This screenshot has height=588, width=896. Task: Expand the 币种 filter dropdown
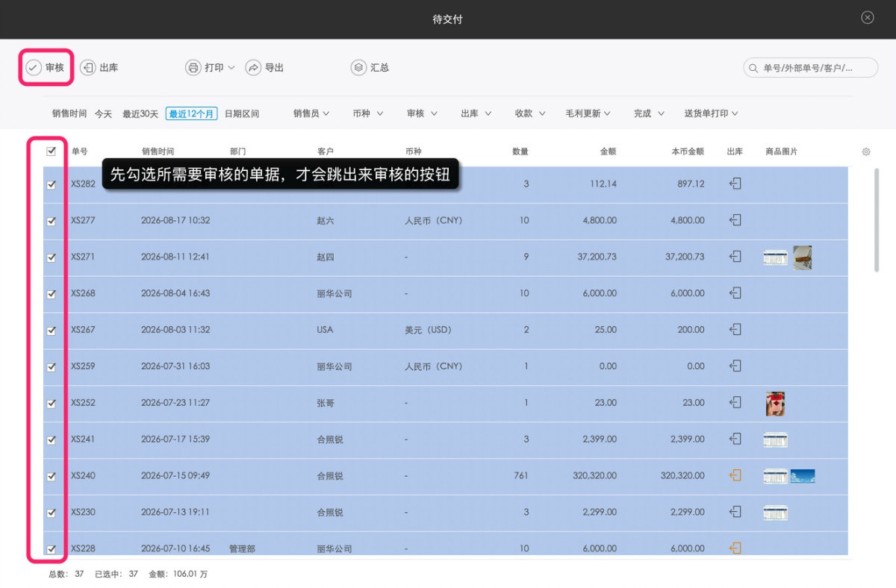click(368, 113)
